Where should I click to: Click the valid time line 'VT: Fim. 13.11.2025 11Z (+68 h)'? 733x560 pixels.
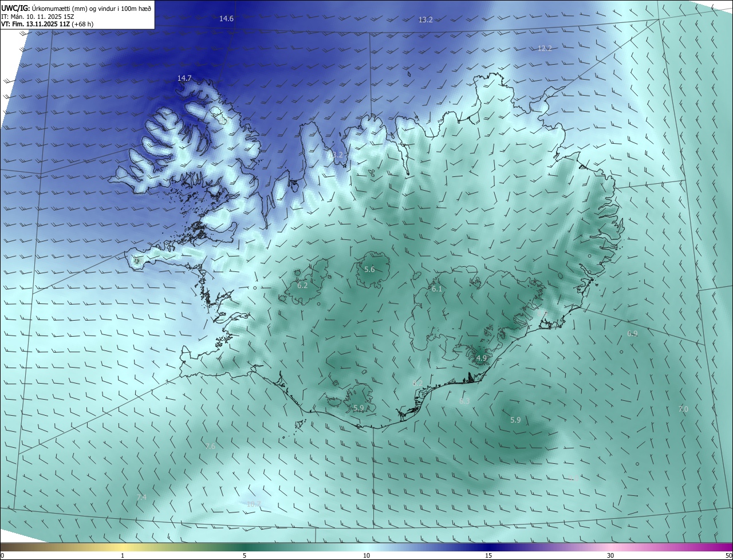coord(47,25)
